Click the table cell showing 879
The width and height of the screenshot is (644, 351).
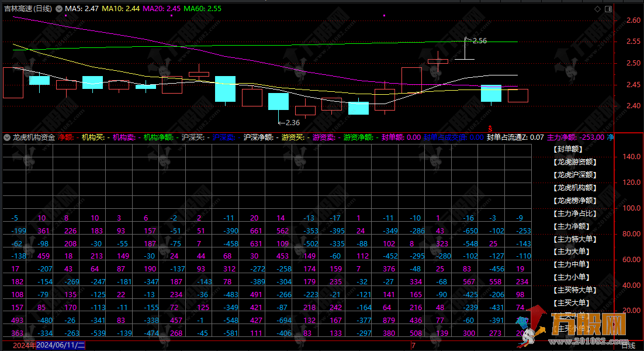pyautogui.click(x=389, y=320)
